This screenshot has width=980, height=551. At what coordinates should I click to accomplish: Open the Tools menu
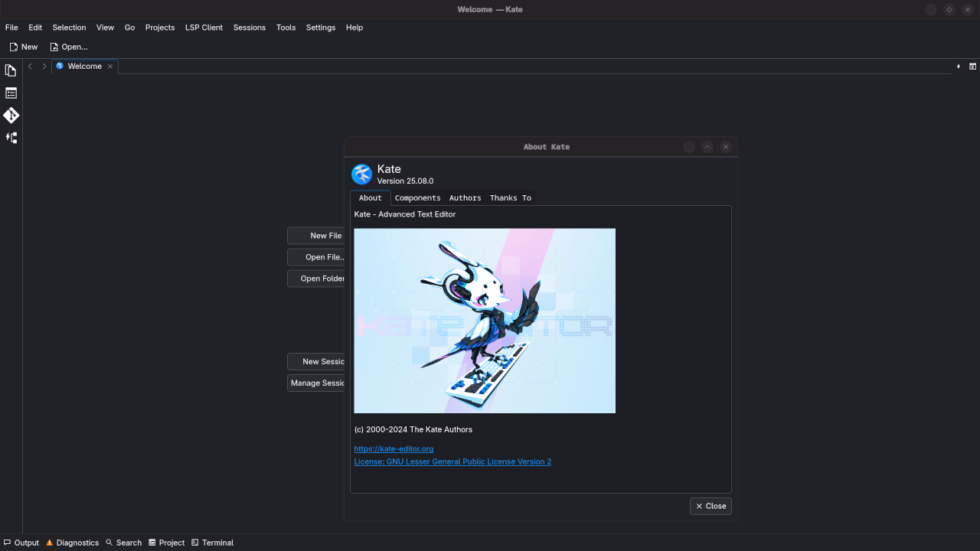[286, 28]
